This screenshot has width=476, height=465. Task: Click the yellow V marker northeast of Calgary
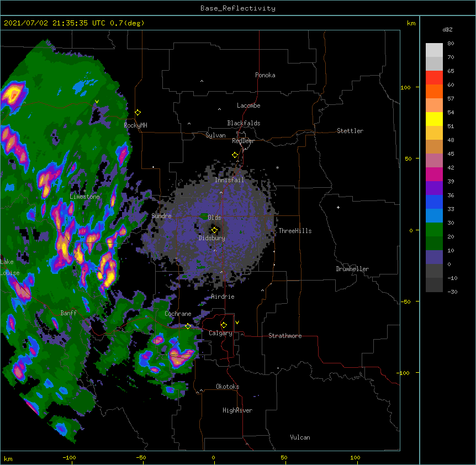[x=237, y=323]
